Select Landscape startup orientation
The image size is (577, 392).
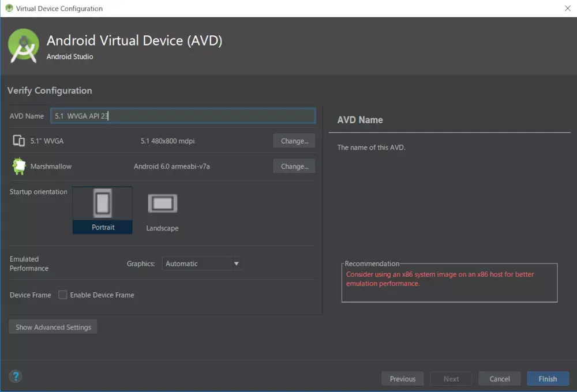tap(162, 213)
